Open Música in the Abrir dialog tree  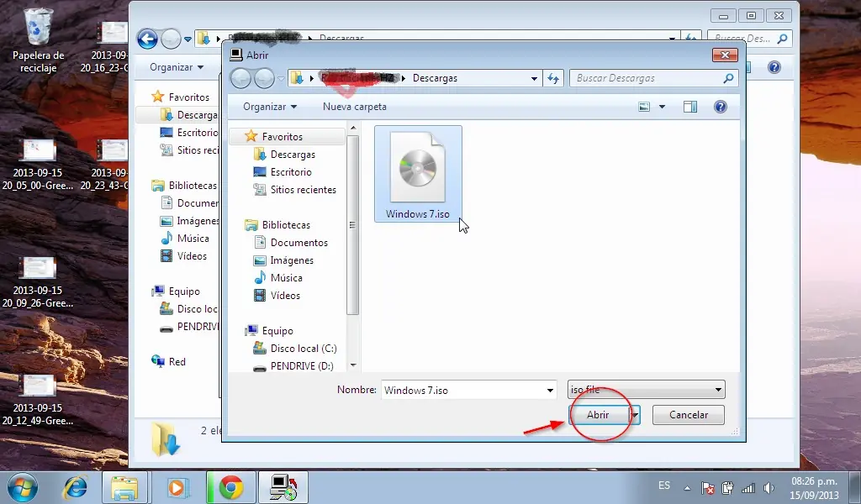pos(286,277)
